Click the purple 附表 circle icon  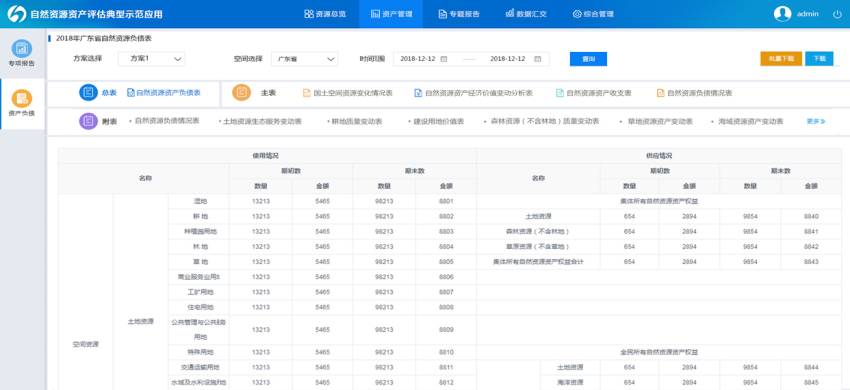click(x=88, y=122)
